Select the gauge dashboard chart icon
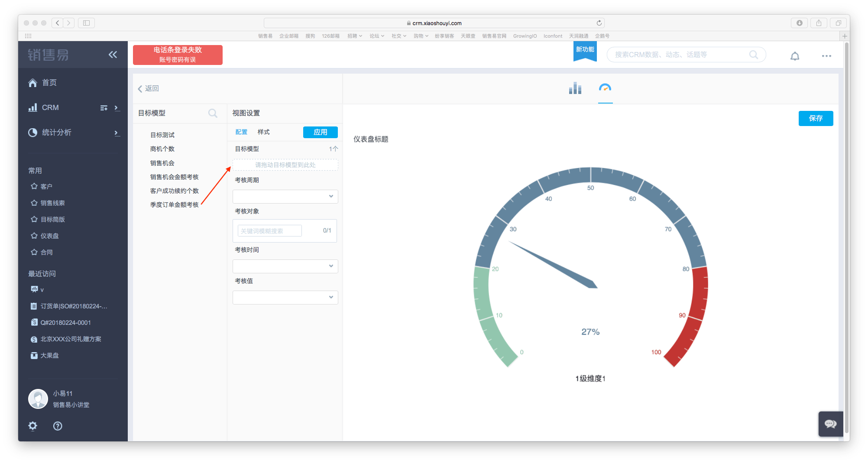 point(605,88)
